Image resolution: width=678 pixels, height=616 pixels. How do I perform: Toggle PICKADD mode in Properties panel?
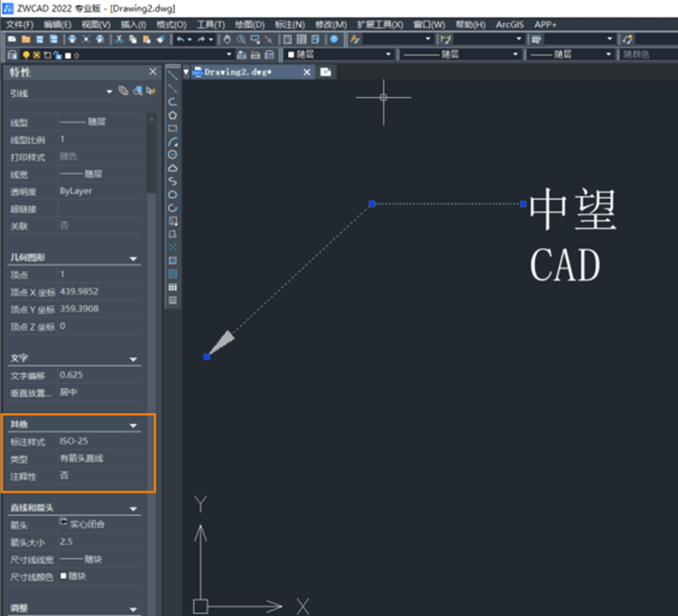pyautogui.click(x=123, y=91)
